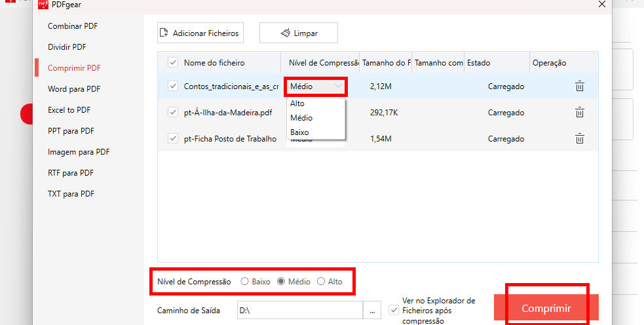Choose Baixo in the open dropdown list

pos(315,132)
